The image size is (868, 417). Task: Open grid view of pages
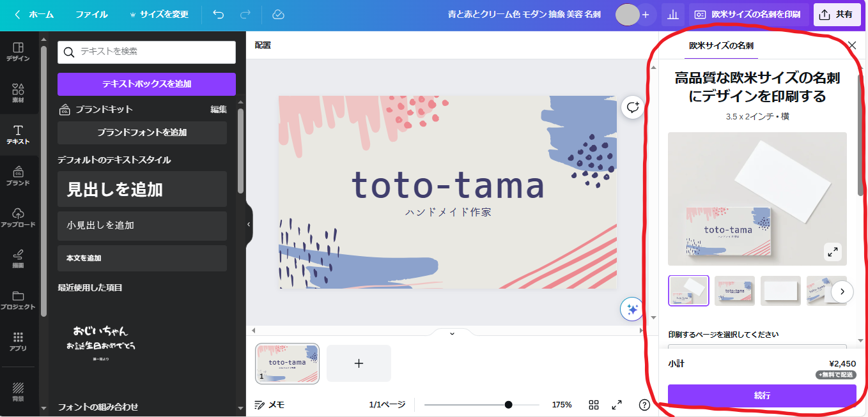tap(594, 404)
